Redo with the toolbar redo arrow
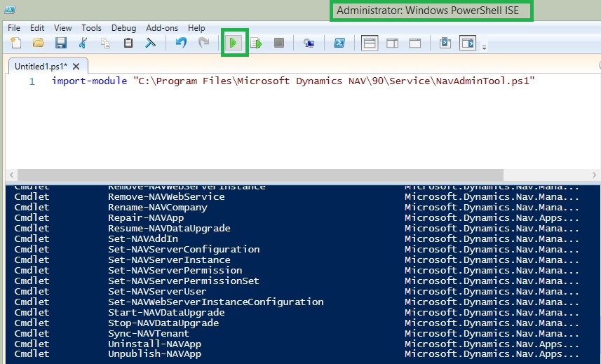Screen dimensions: 601x364 point(204,43)
